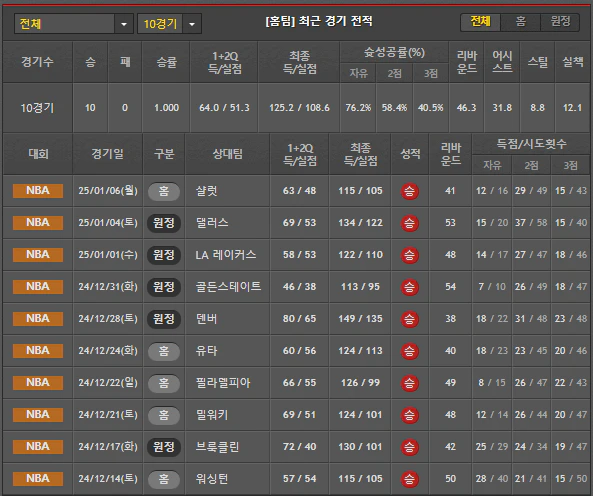Switch to the 전체 filter tab
This screenshot has width=593, height=496.
tap(480, 22)
